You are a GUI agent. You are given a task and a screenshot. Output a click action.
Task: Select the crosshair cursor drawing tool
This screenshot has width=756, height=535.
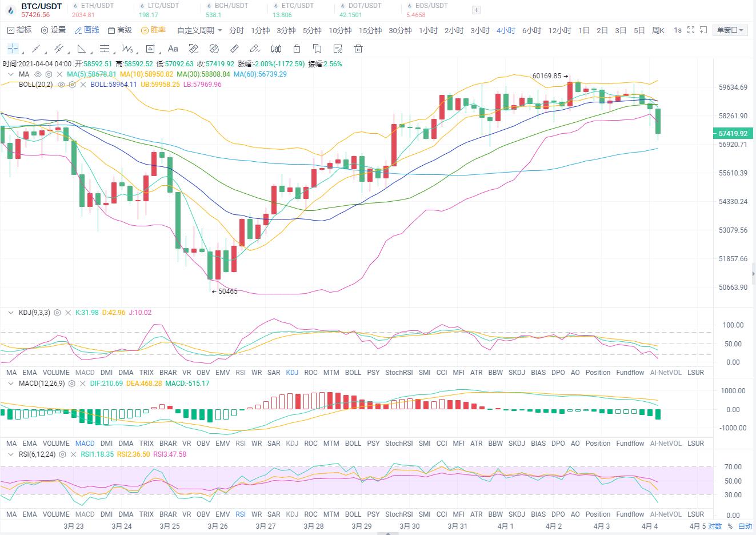point(13,49)
